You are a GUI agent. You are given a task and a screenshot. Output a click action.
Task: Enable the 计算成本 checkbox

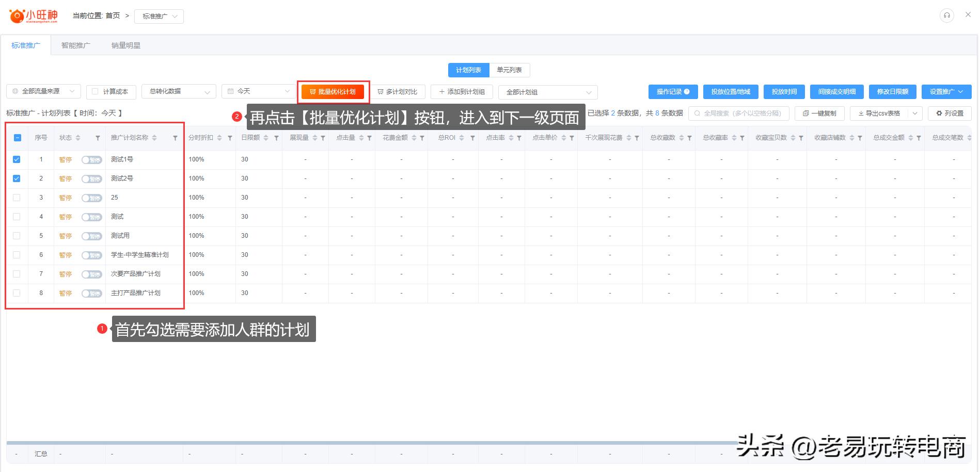click(x=95, y=91)
